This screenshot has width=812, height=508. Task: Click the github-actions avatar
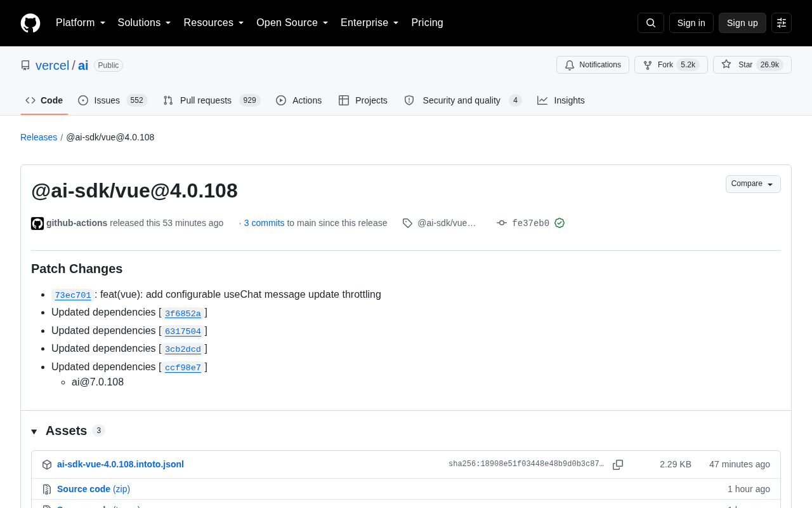click(x=37, y=224)
